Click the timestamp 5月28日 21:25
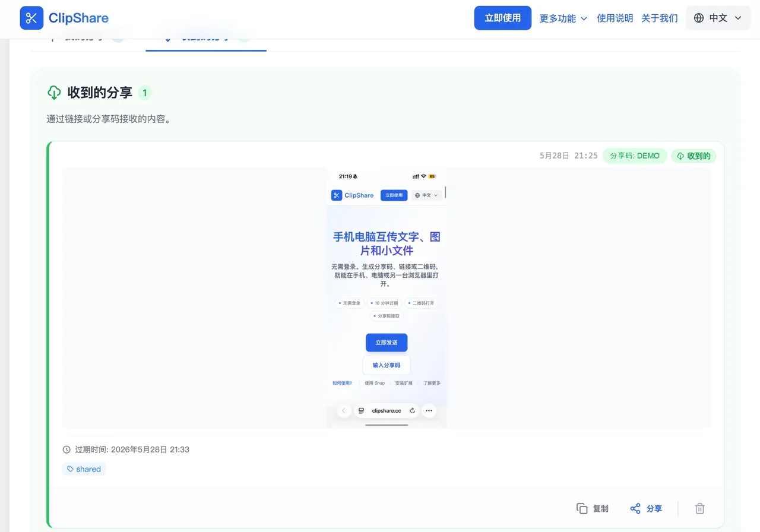This screenshot has height=532, width=760. coord(568,156)
